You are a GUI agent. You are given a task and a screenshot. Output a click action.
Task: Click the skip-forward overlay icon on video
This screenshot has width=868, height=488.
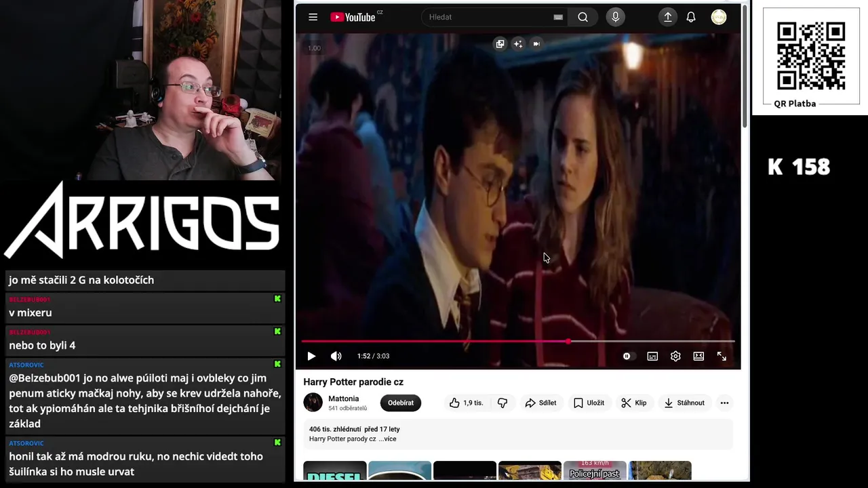536,43
